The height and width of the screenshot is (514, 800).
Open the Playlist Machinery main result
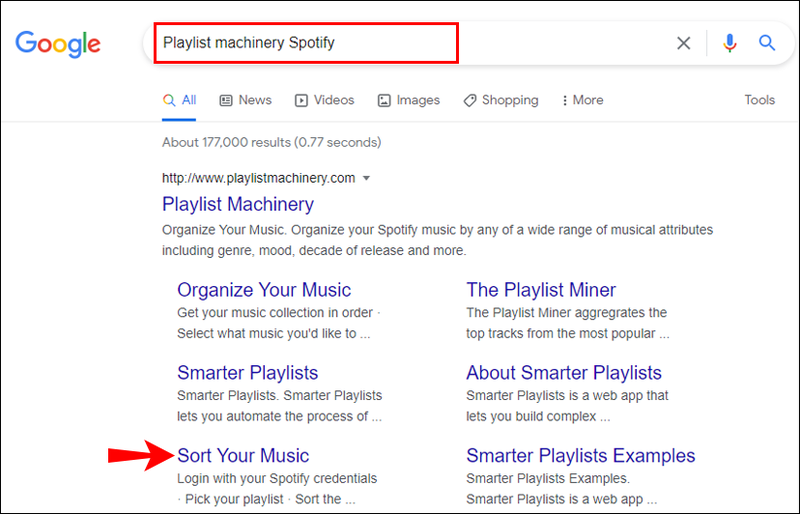(x=238, y=204)
